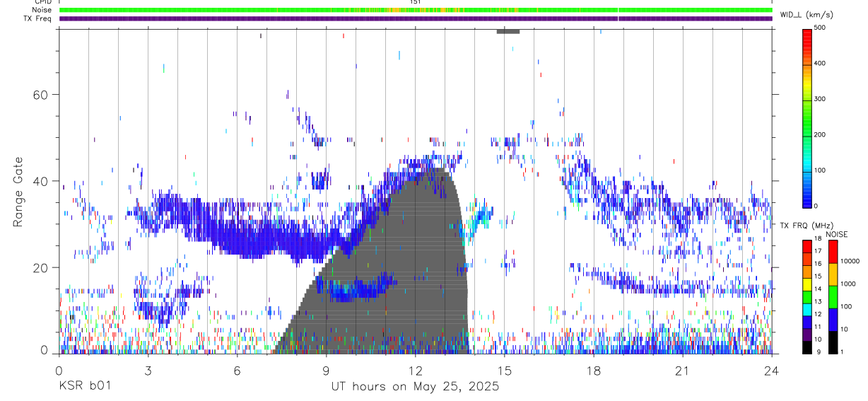
Task: Click x-axis tick label '24'
Action: (x=771, y=370)
